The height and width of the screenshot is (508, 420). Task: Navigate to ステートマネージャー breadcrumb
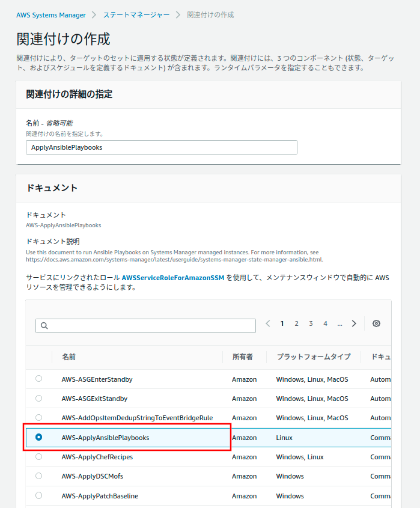pyautogui.click(x=136, y=14)
